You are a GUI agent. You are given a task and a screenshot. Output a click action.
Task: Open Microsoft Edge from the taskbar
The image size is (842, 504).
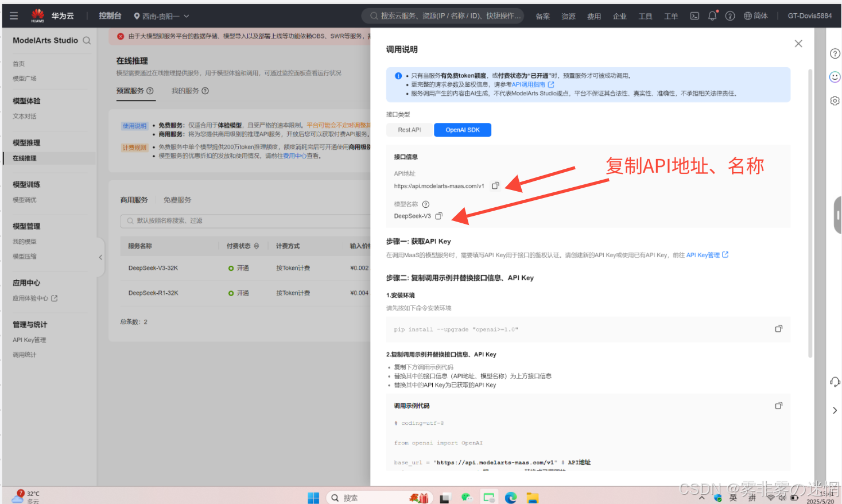[511, 498]
